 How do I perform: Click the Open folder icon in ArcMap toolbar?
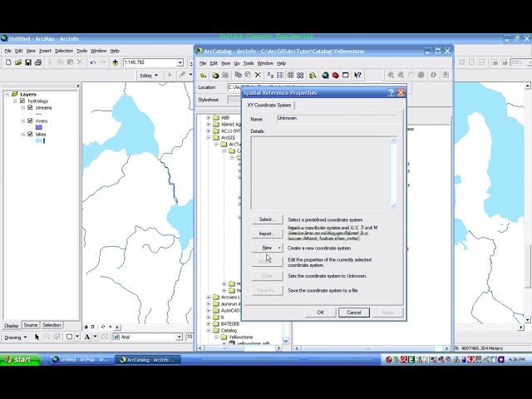(18, 62)
